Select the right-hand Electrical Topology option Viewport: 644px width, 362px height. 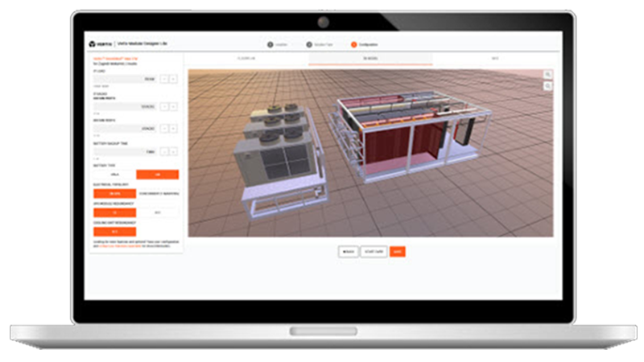[x=158, y=193]
